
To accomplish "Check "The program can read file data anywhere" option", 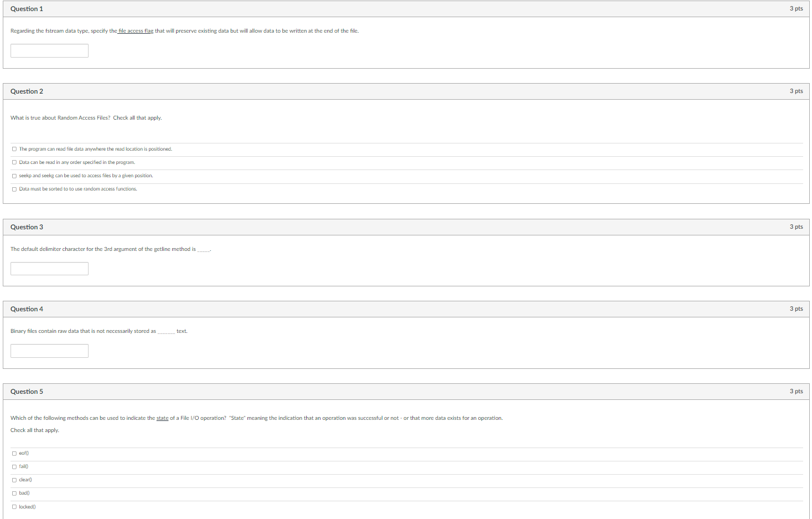I will (14, 148).
